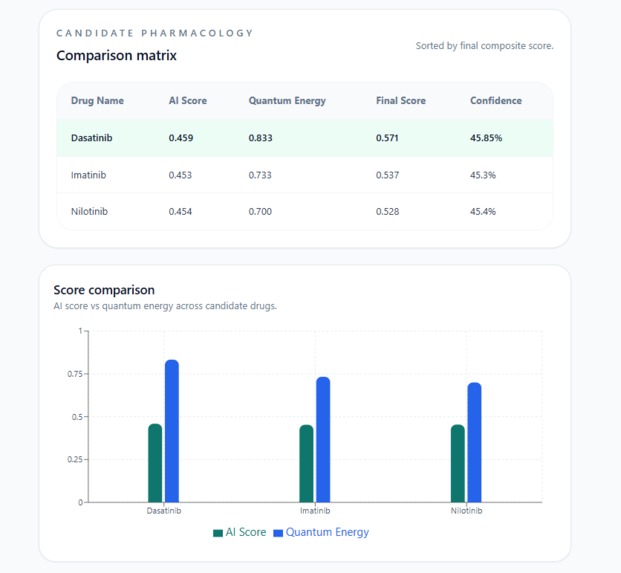
Task: Toggle the AI Score legend entry
Action: point(240,532)
